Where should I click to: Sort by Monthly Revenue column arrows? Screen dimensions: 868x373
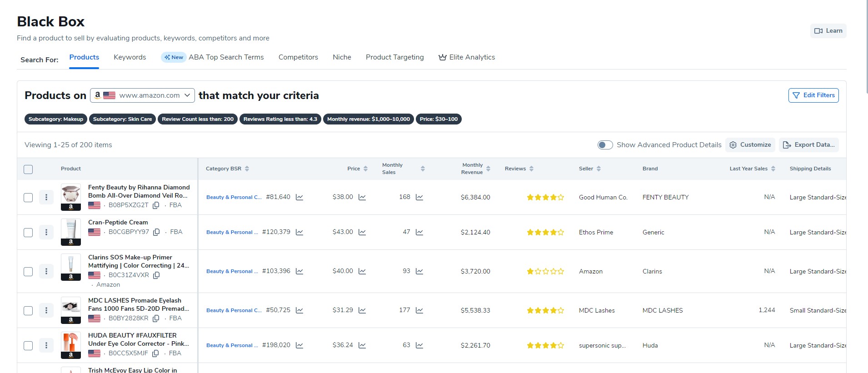[488, 169]
